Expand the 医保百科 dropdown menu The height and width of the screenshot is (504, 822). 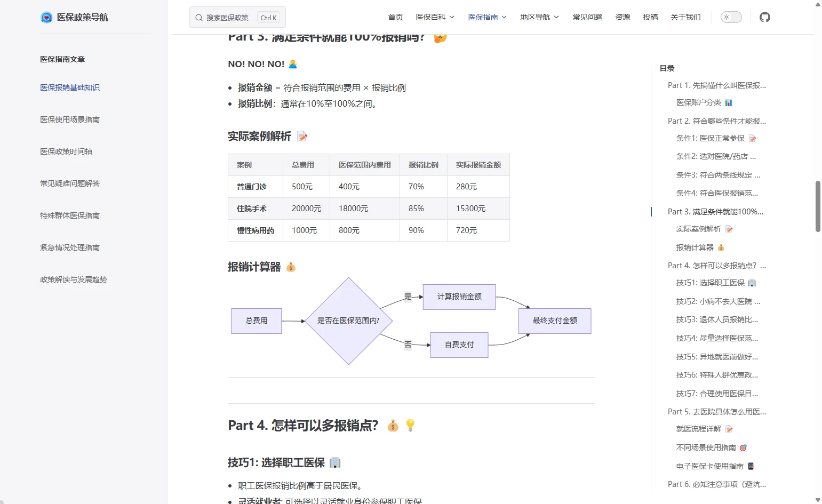[x=435, y=17]
